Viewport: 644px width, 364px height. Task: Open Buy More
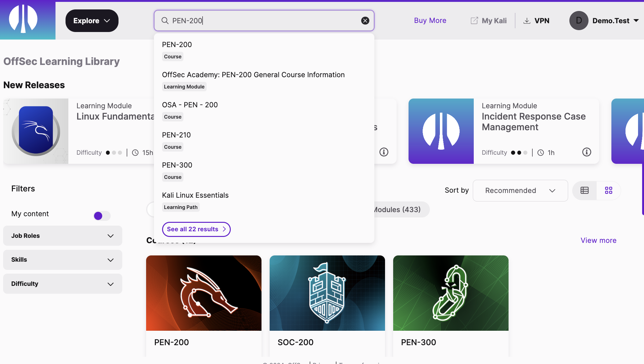(x=430, y=20)
